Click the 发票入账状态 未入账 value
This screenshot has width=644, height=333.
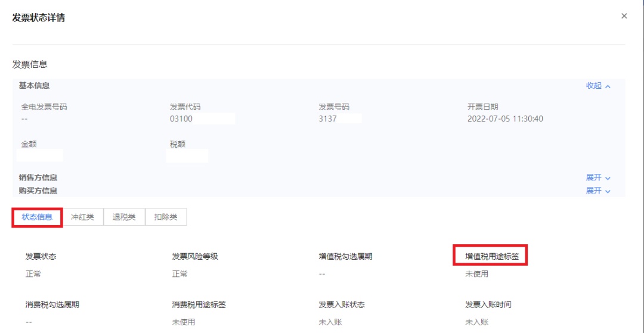click(330, 322)
